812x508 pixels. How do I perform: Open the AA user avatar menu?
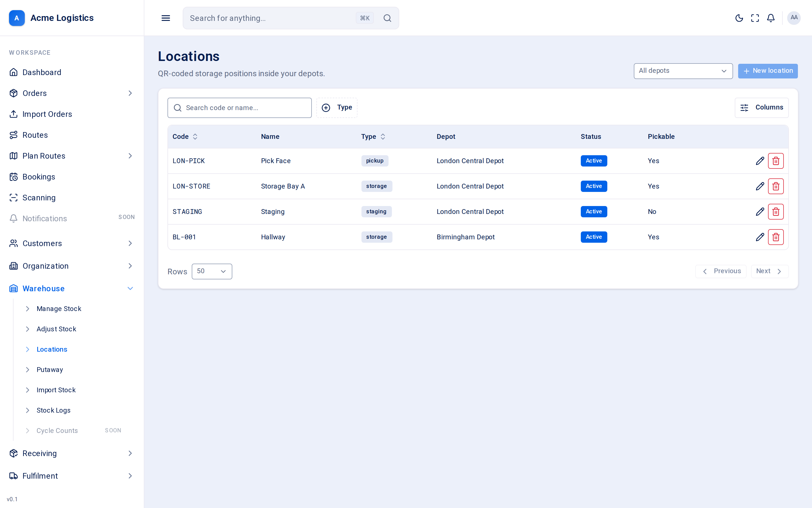tap(794, 18)
